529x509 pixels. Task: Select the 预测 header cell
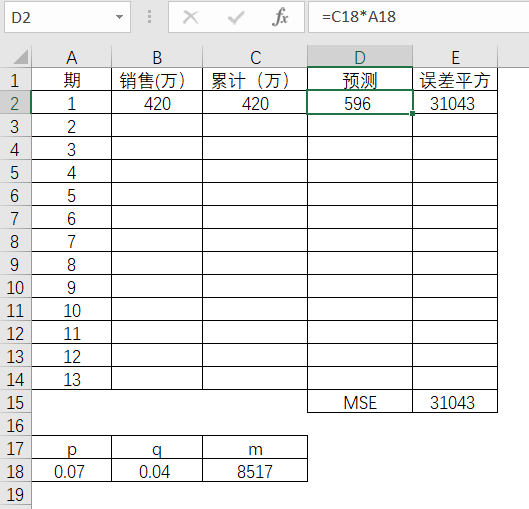pyautogui.click(x=360, y=80)
